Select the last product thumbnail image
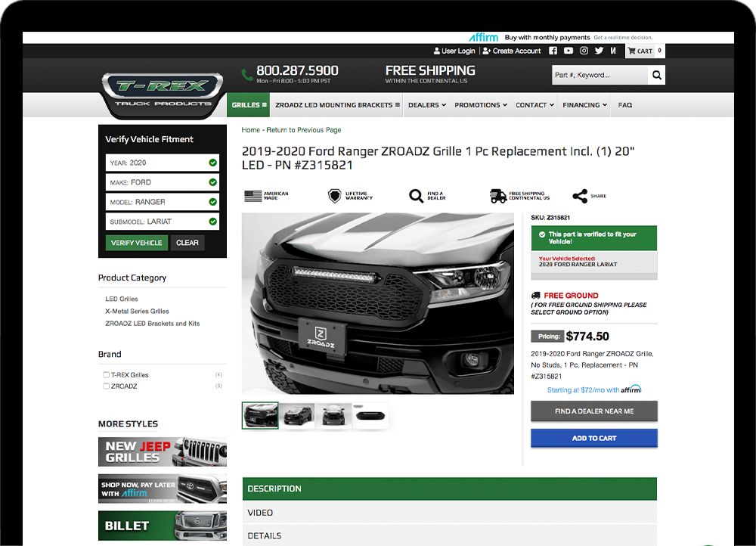This screenshot has height=546, width=756. pyautogui.click(x=370, y=415)
